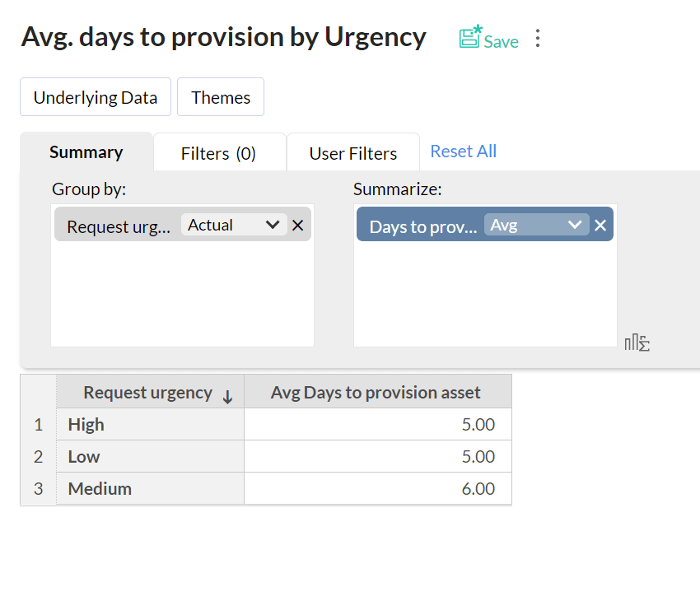Remove Request urgency from Group by

click(x=298, y=225)
